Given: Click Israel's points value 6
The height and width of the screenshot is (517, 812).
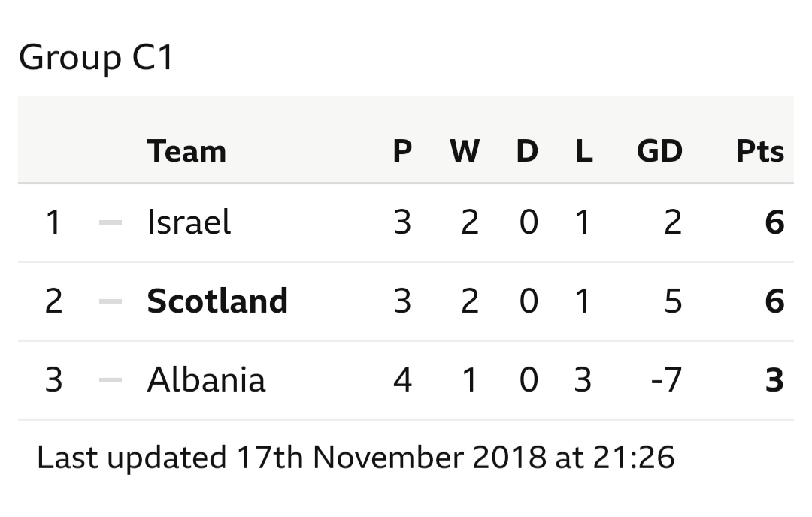Looking at the screenshot, I should (x=774, y=222).
